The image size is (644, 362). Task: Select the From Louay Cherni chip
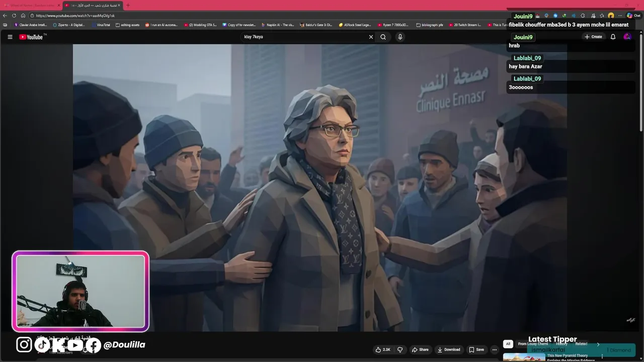click(x=533, y=344)
